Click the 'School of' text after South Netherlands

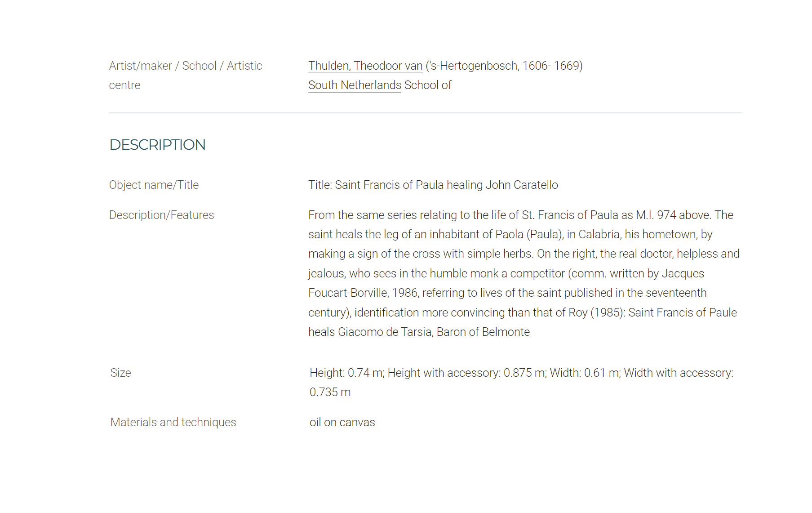tap(428, 85)
